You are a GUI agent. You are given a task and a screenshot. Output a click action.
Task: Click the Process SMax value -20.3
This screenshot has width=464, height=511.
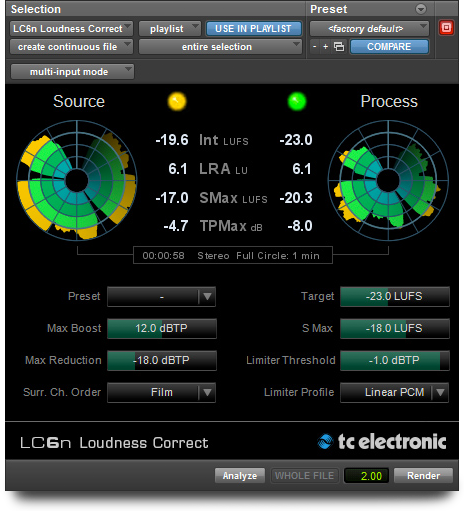coord(296,198)
